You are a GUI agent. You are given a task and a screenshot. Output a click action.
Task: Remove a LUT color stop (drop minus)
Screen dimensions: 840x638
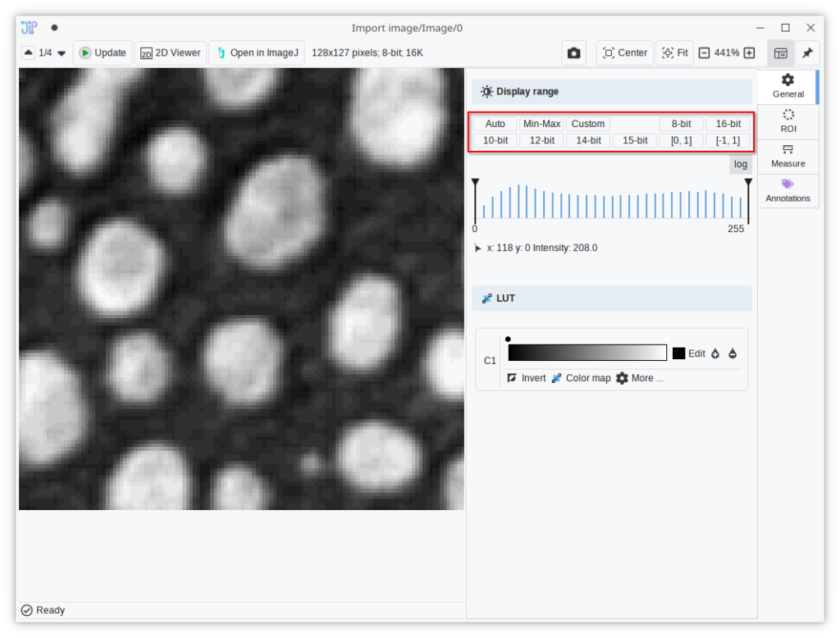point(733,353)
